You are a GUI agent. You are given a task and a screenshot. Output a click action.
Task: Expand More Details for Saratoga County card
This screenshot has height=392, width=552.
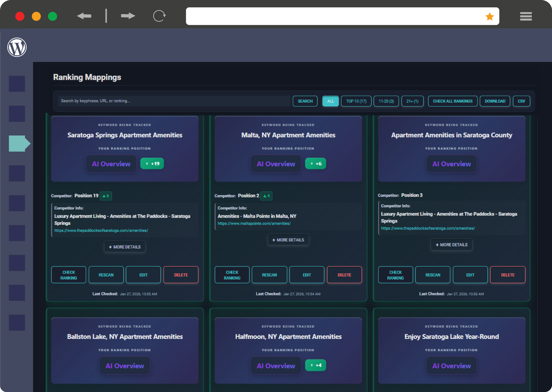[x=451, y=245]
